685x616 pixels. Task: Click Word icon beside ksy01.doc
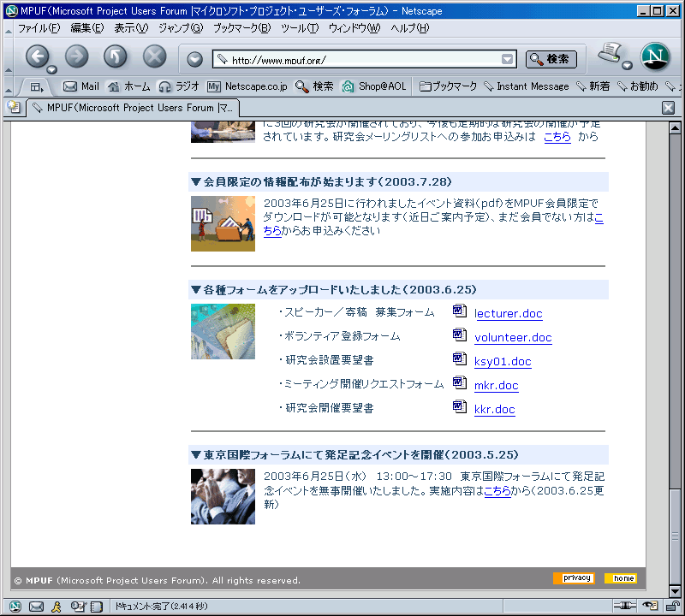click(x=459, y=358)
